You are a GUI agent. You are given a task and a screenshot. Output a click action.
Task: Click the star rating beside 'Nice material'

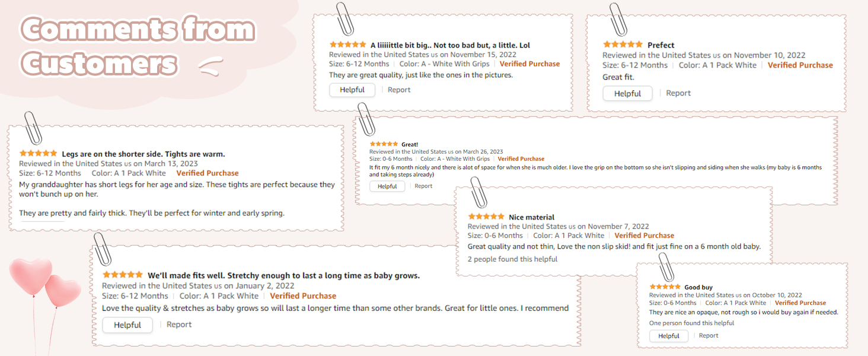(486, 217)
